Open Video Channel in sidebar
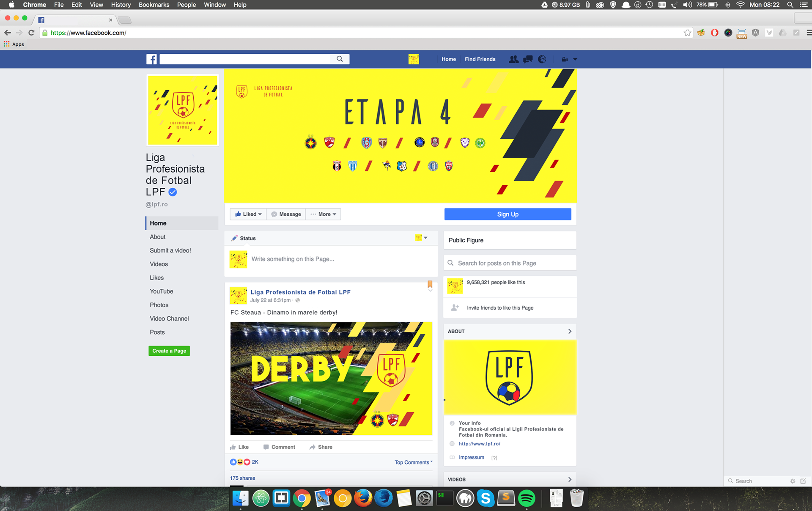Screen dimensions: 812x511 [x=169, y=319]
